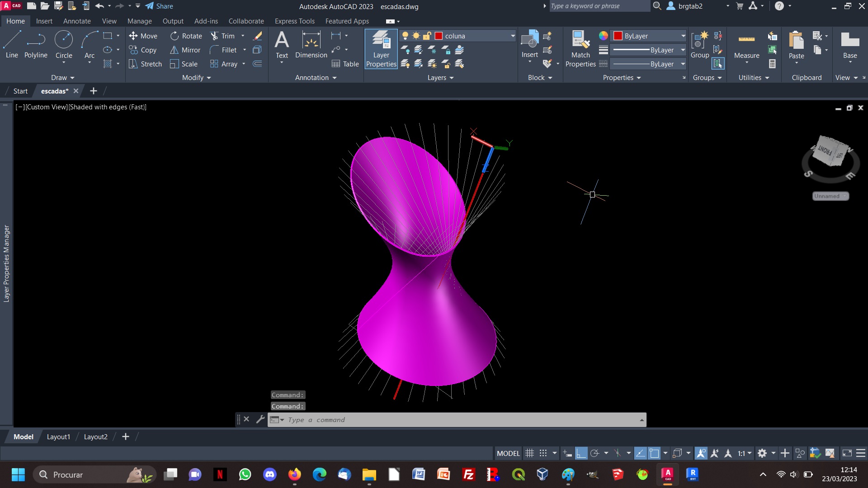868x488 pixels.
Task: Toggle layer lock icon for coluna
Action: [427, 36]
